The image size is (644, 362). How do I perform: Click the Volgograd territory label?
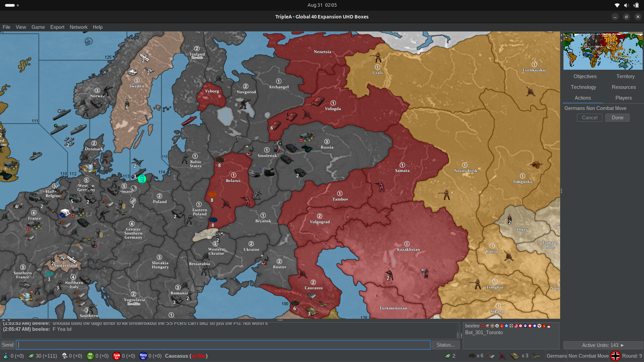point(320,222)
